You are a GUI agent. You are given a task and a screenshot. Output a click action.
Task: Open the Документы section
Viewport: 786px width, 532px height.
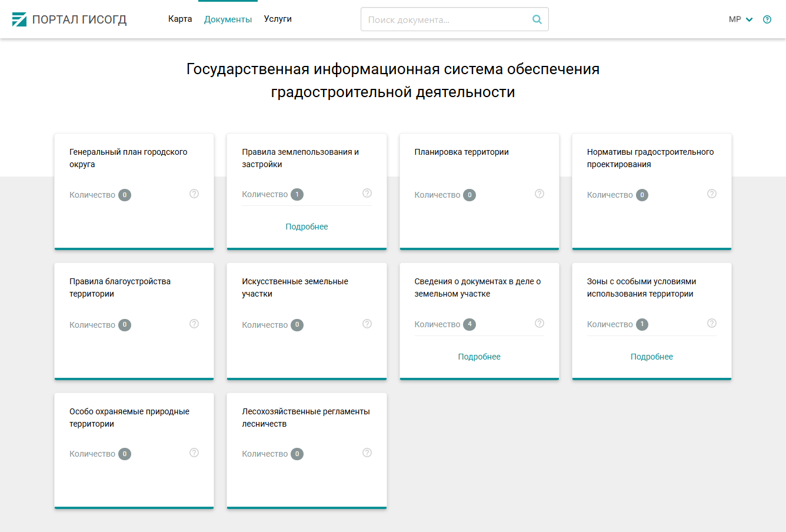tap(228, 18)
